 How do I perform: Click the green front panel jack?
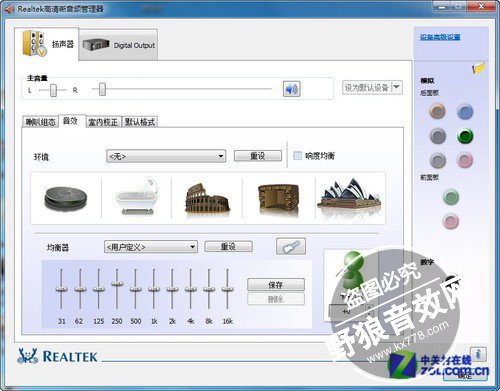(x=451, y=197)
